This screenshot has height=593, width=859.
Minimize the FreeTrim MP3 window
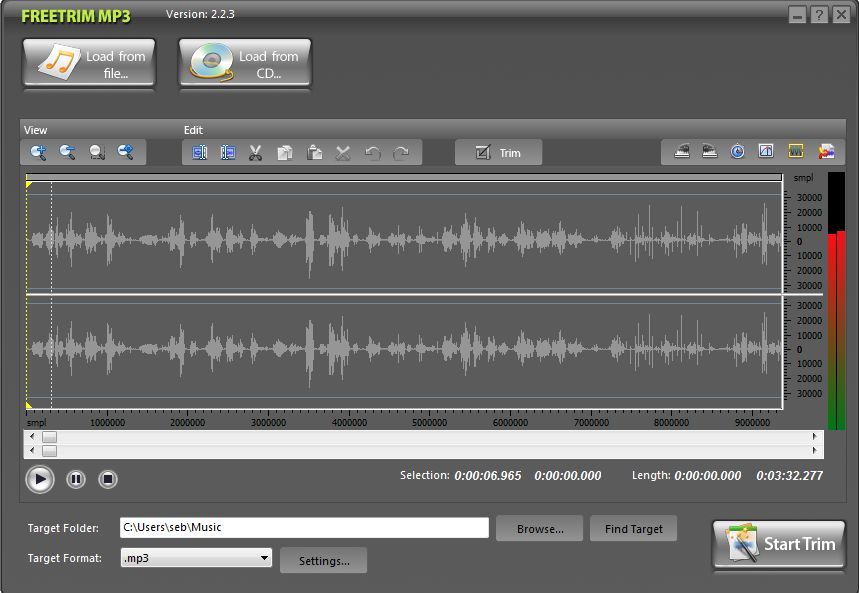tap(798, 15)
